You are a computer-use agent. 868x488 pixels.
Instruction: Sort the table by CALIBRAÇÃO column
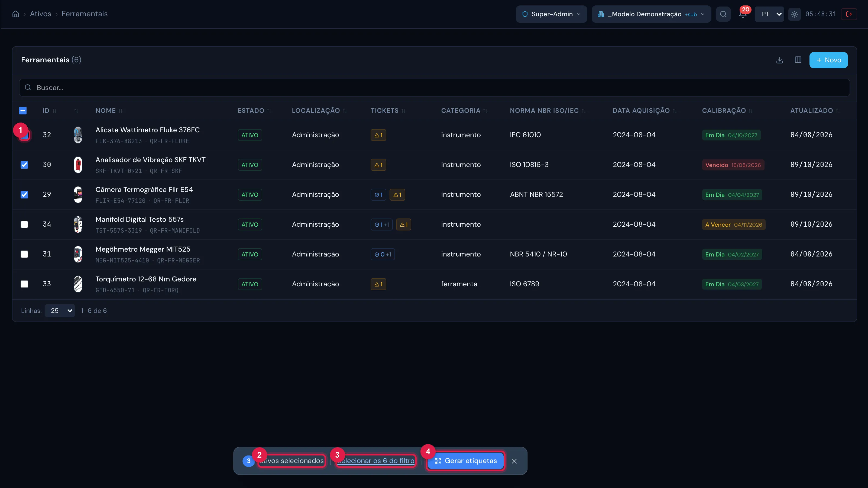pos(727,111)
